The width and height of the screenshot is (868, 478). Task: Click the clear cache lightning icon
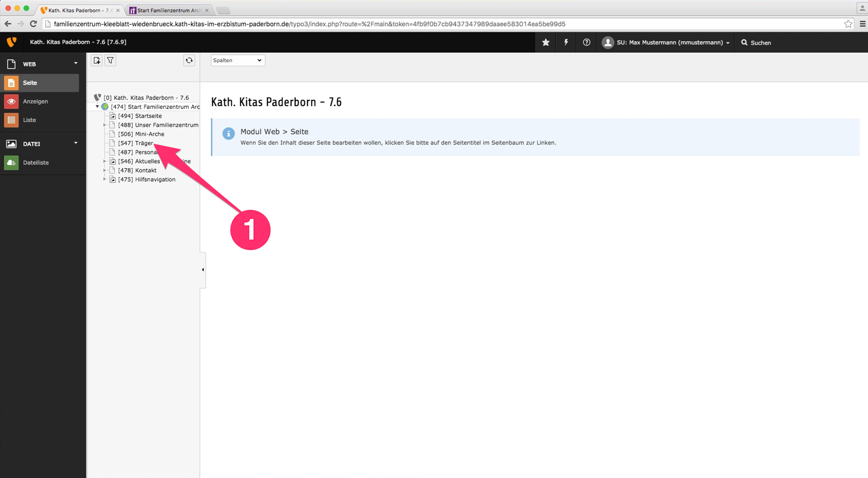pyautogui.click(x=566, y=42)
